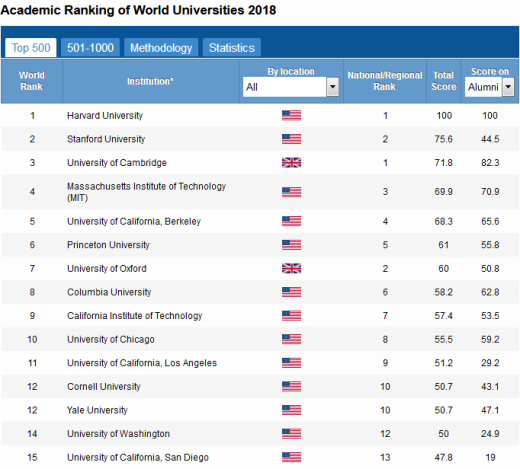Click the US flag in UC Los Angeles row
This screenshot has height=469, width=520.
coord(291,363)
